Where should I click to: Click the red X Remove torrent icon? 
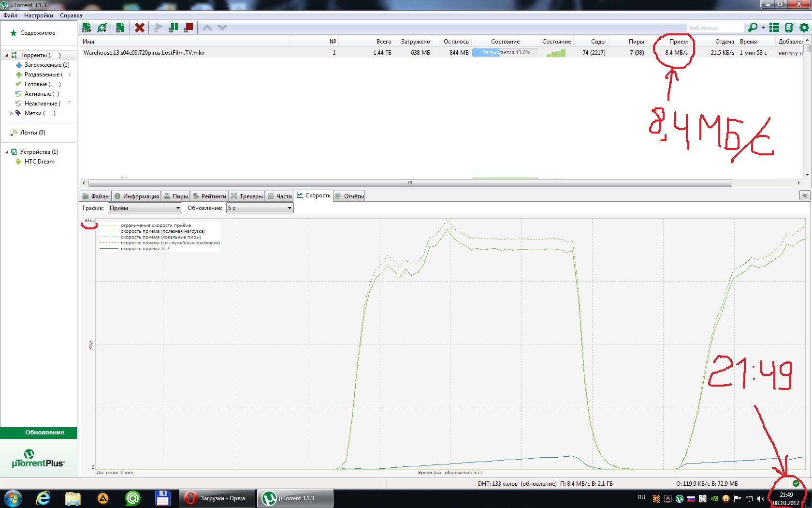pyautogui.click(x=139, y=28)
